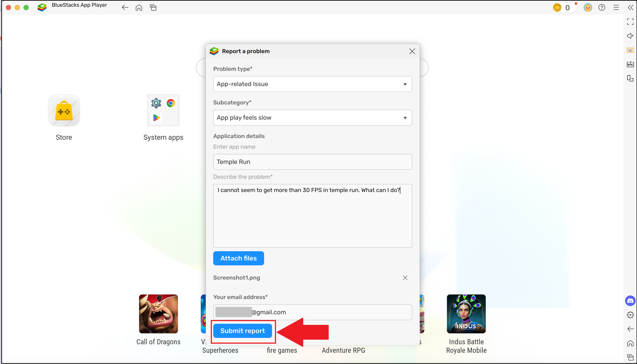Go to home via title bar icon
The height and width of the screenshot is (364, 637).
pyautogui.click(x=139, y=8)
